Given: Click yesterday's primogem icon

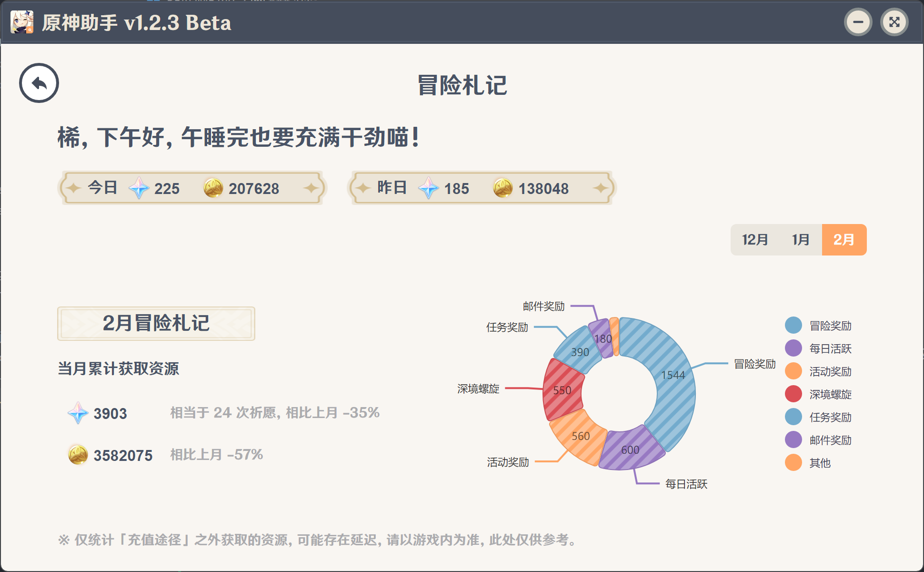Looking at the screenshot, I should point(428,188).
